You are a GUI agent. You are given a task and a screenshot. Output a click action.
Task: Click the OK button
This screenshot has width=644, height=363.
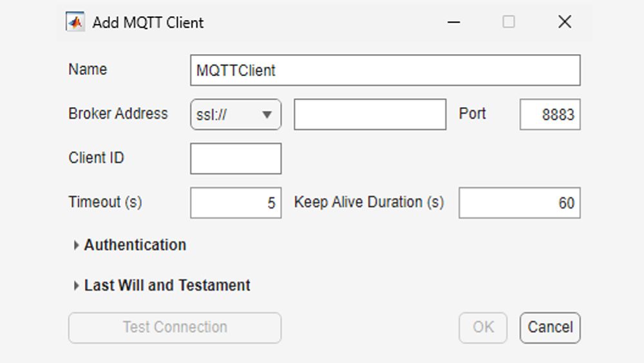coord(483,328)
